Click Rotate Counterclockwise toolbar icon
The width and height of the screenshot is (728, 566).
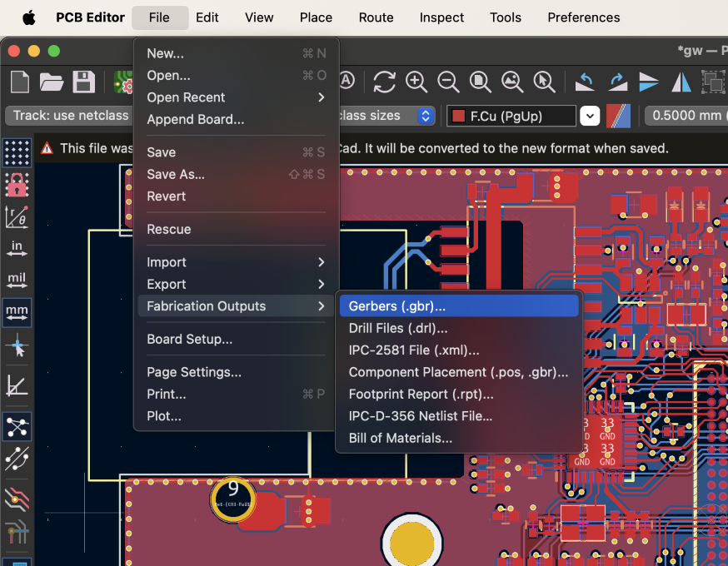(x=585, y=82)
